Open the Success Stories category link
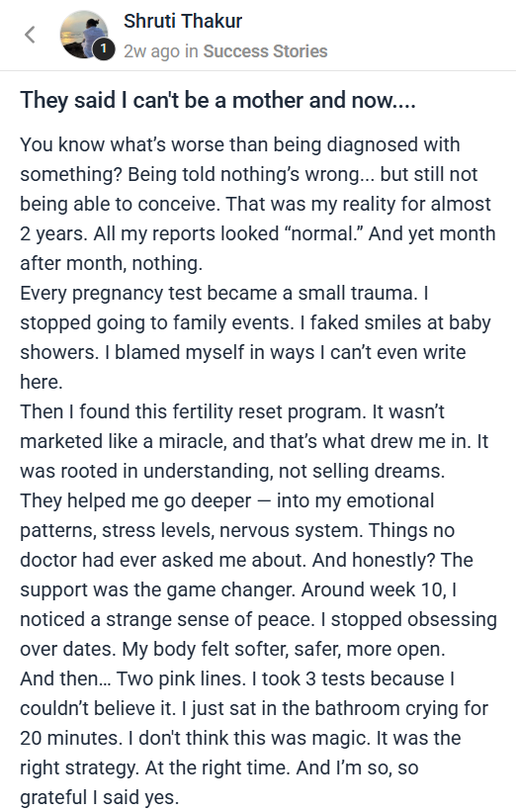 (x=265, y=51)
